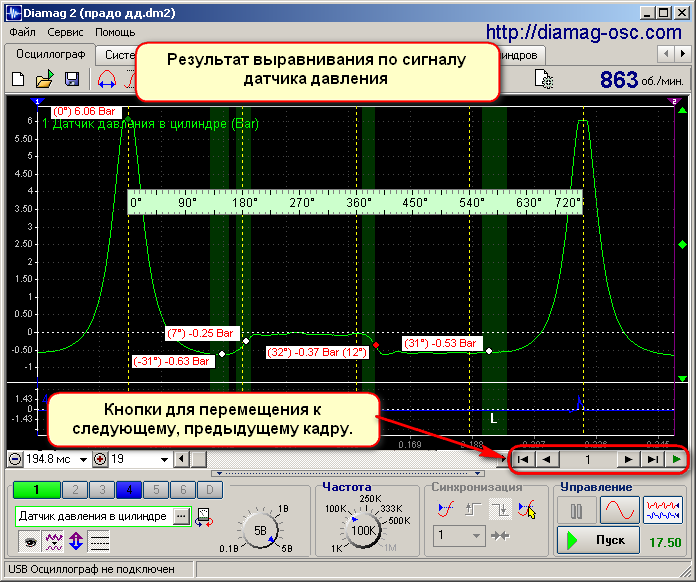Click the pause button in Управление
The image size is (696, 582).
576,511
